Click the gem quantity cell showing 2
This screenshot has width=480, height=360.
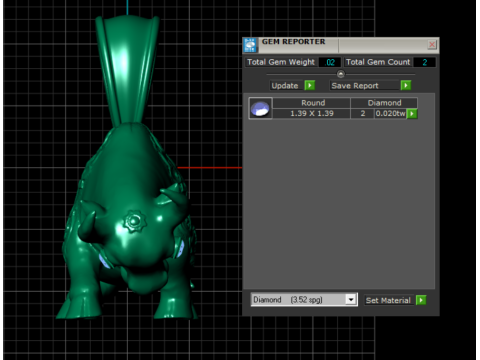(363, 114)
